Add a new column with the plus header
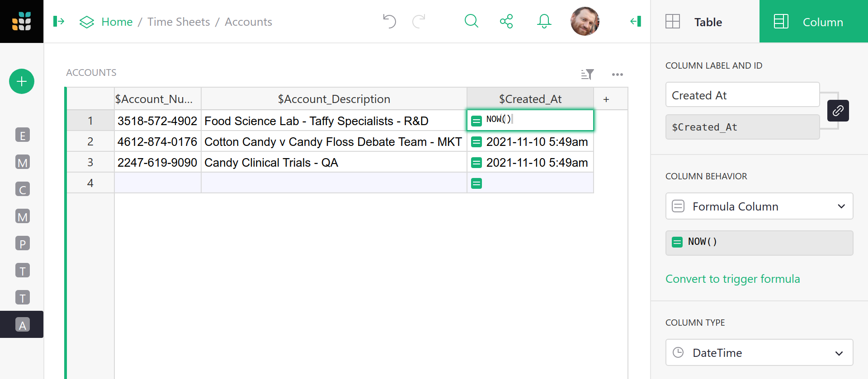 [606, 98]
